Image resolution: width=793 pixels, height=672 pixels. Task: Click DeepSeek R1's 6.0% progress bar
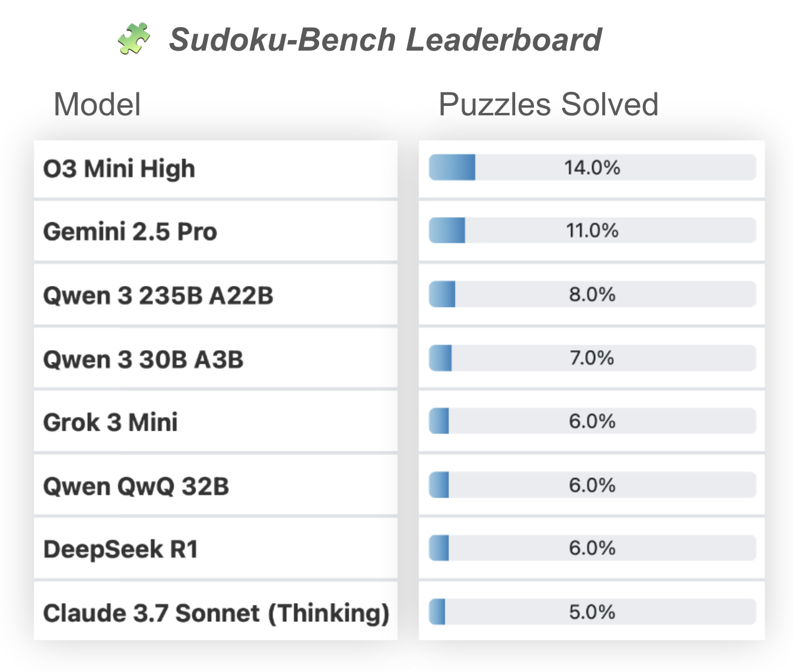592,548
